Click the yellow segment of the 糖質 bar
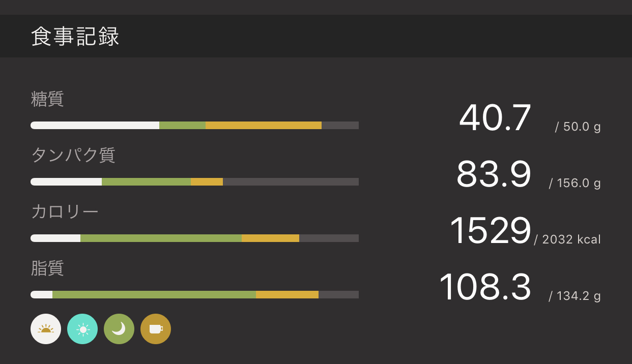This screenshot has height=364, width=632. [263, 126]
